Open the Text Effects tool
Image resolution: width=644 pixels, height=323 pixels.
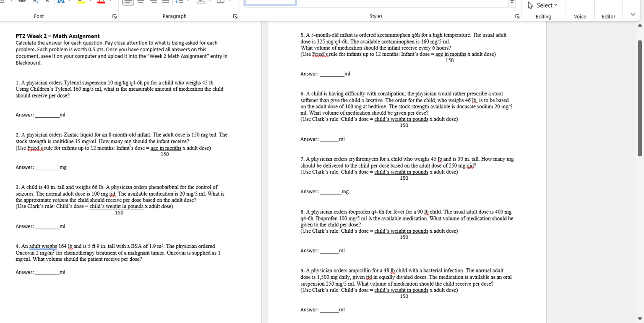click(x=62, y=3)
